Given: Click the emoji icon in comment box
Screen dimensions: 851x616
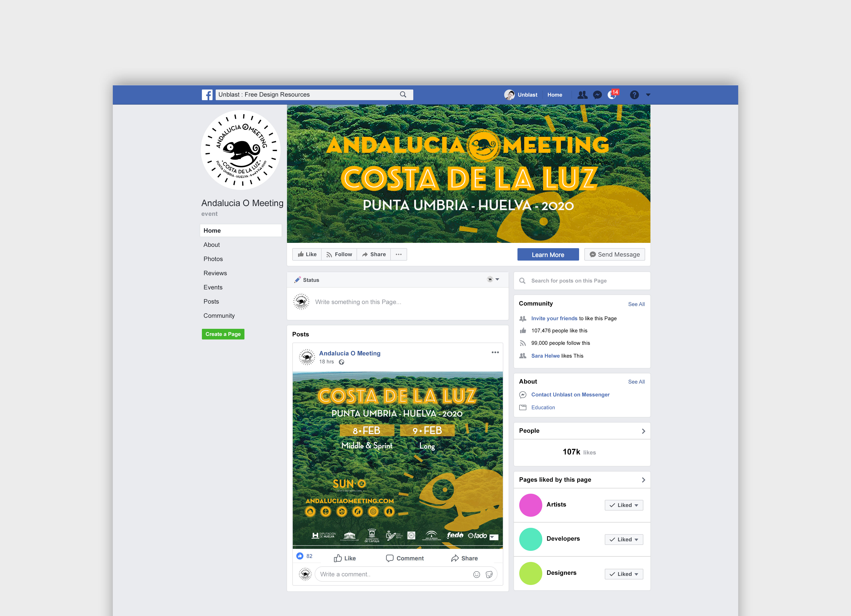Looking at the screenshot, I should click(476, 574).
